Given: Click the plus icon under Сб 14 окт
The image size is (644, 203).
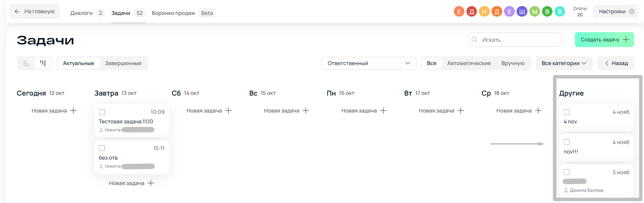Looking at the screenshot, I should pos(228,110).
